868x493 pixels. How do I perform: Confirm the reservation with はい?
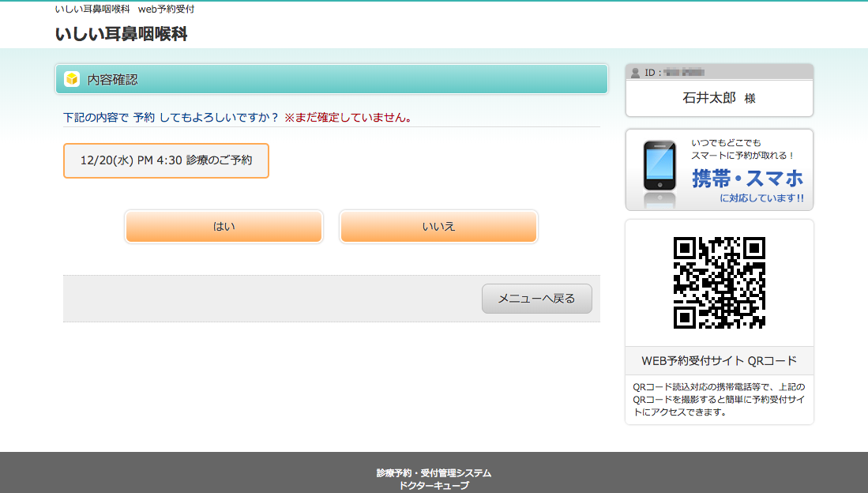pos(224,227)
